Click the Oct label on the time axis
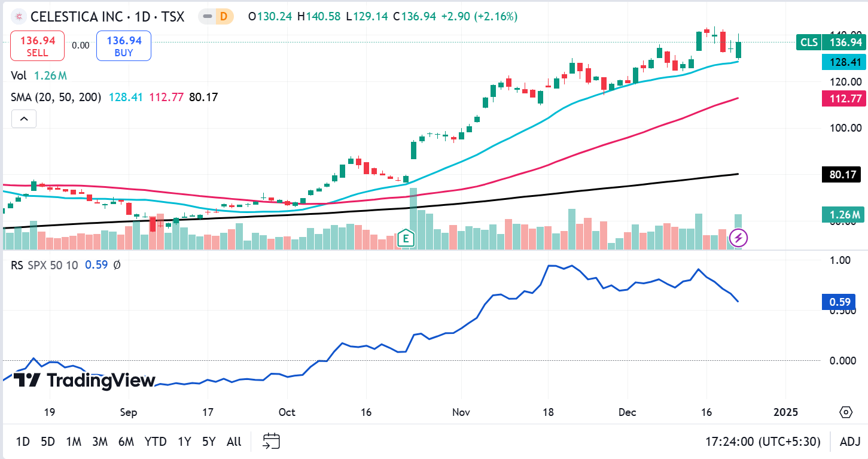Image resolution: width=868 pixels, height=459 pixels. click(x=287, y=412)
